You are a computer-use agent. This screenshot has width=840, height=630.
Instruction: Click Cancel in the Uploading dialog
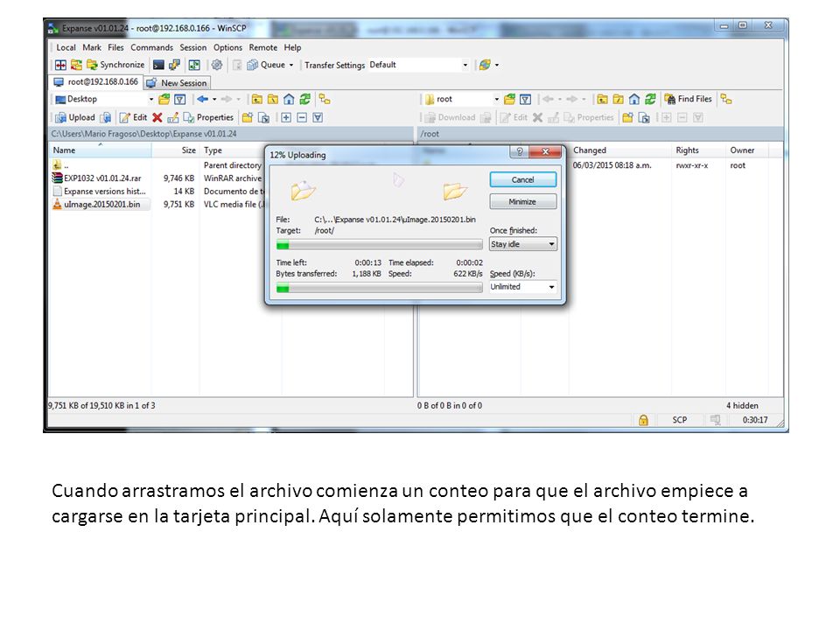[523, 179]
